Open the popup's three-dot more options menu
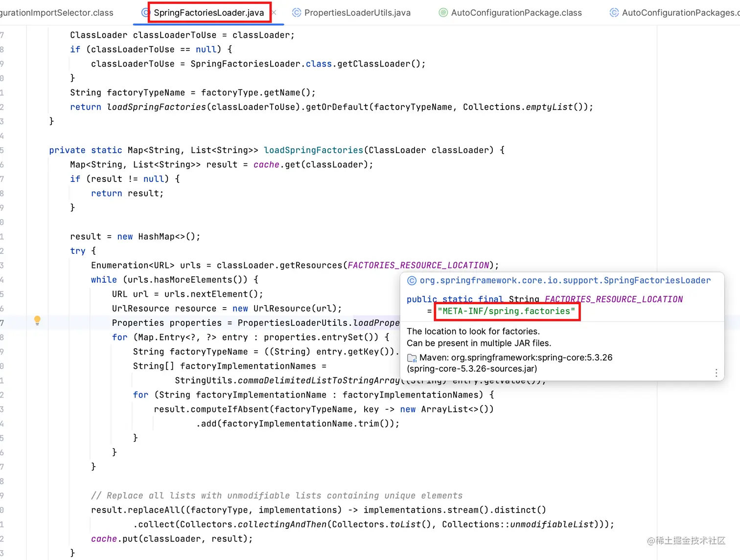 [716, 373]
